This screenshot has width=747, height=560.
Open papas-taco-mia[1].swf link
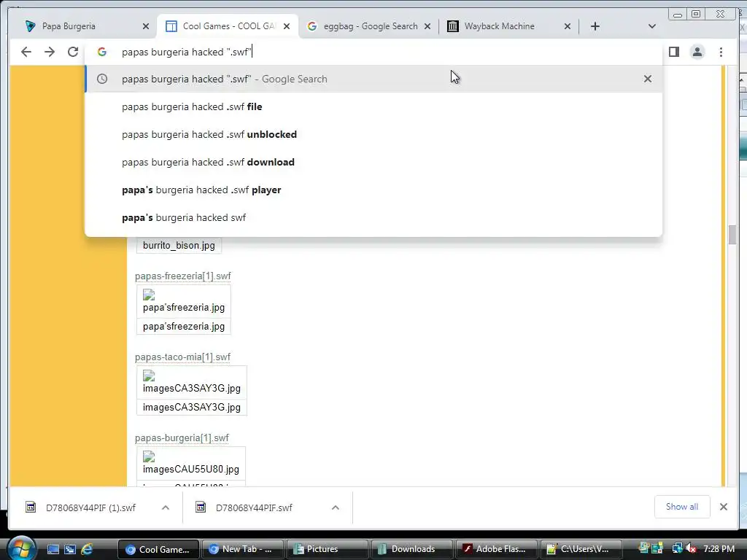coord(182,357)
